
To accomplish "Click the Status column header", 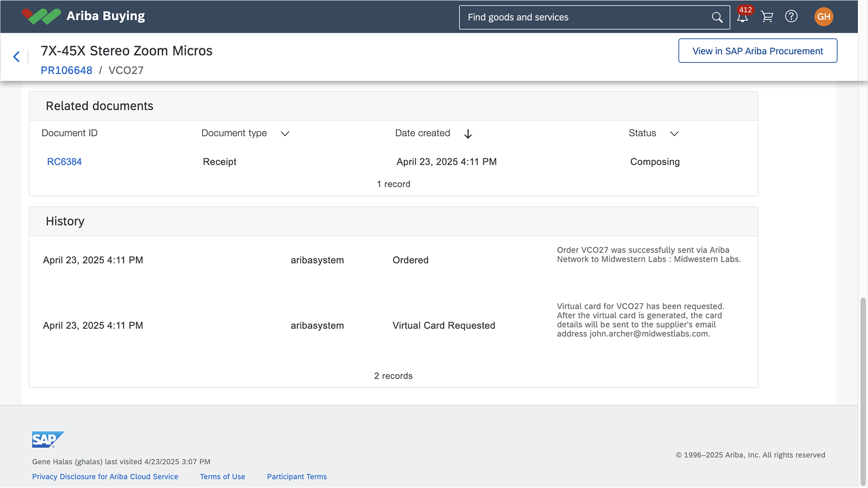I will pyautogui.click(x=642, y=133).
